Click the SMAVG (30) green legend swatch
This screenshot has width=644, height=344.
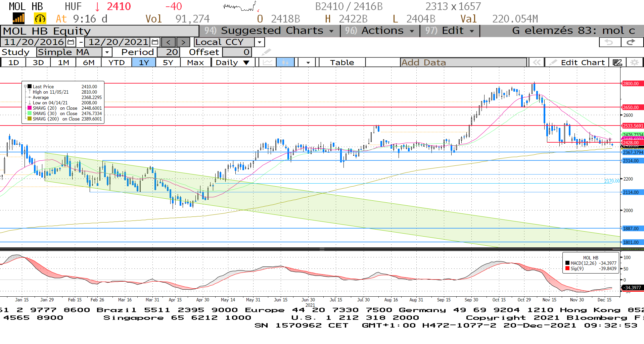(30, 113)
